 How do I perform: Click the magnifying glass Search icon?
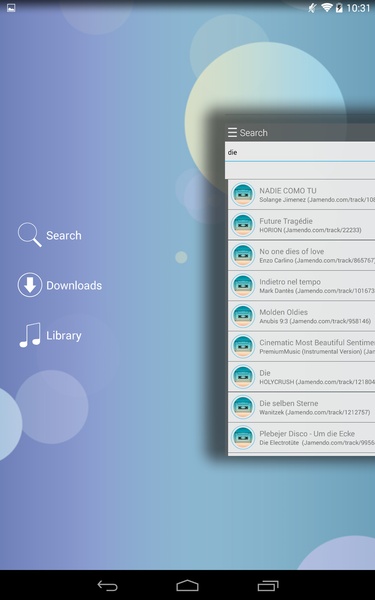click(x=29, y=235)
